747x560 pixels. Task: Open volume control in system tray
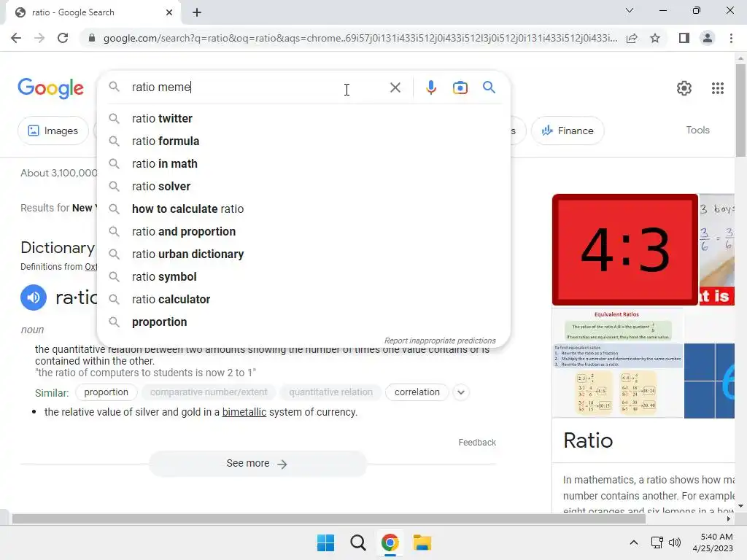675,542
